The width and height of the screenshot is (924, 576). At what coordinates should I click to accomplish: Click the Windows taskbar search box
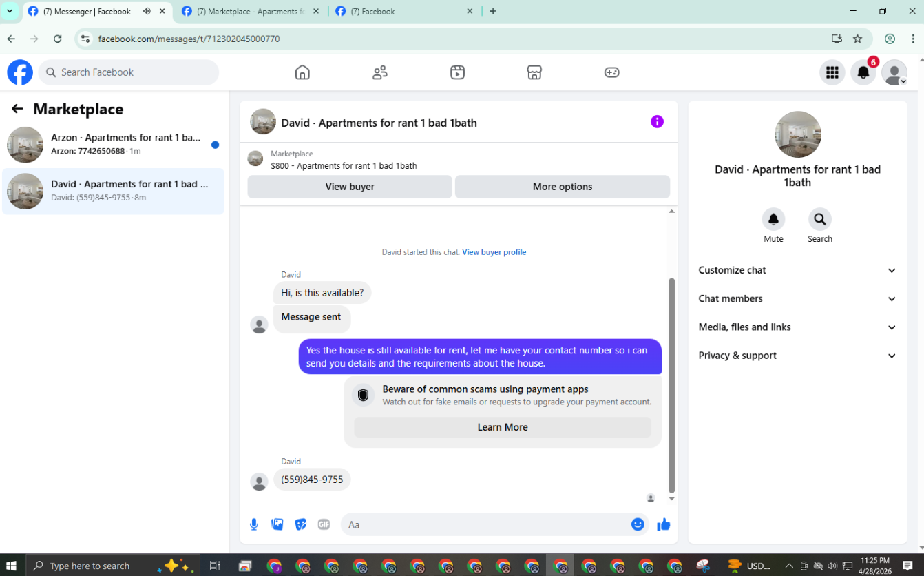(x=113, y=566)
